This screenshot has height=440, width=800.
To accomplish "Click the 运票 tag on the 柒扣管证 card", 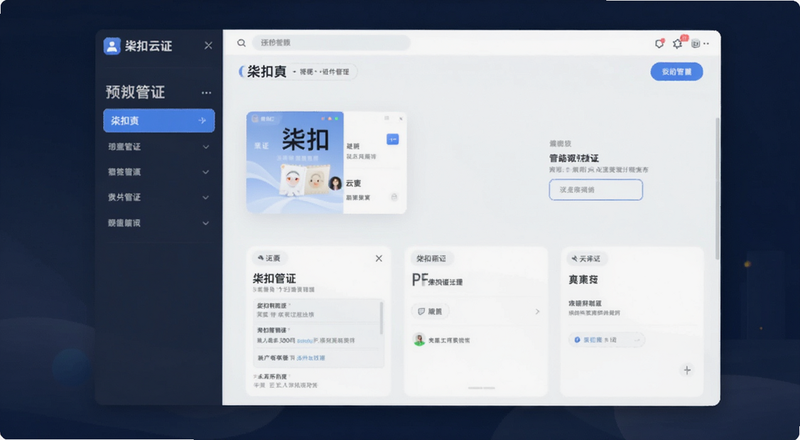I will click(x=269, y=258).
